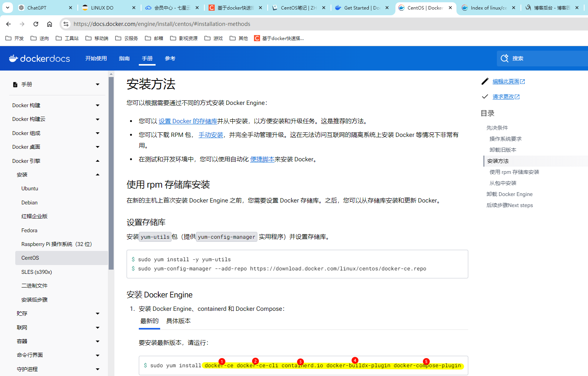Expand the 容器 section

[98, 341]
